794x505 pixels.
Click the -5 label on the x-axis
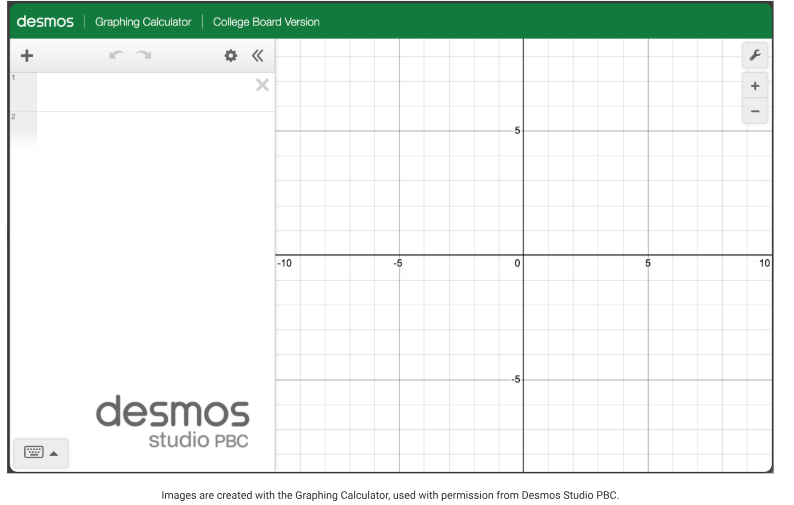tap(398, 263)
